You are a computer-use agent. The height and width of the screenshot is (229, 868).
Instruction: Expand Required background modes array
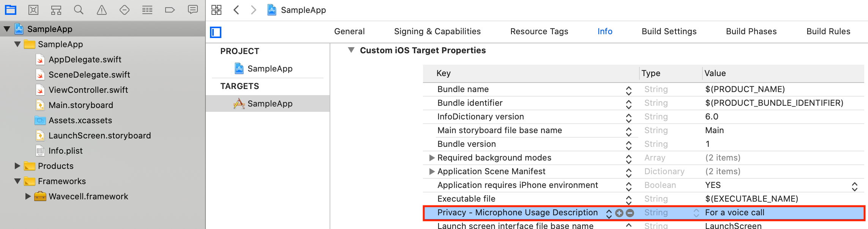tap(432, 157)
